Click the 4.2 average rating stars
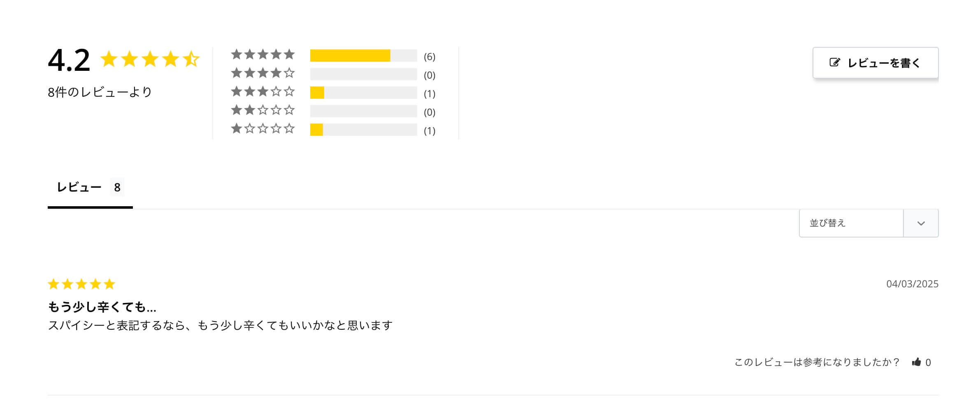 (x=150, y=59)
